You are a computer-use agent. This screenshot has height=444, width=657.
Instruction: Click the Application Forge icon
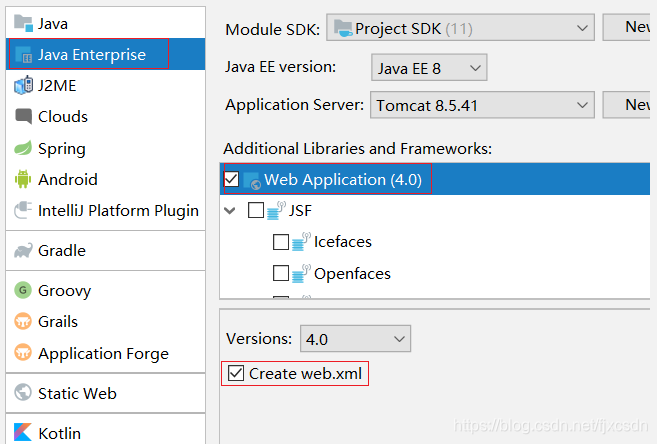(x=23, y=353)
